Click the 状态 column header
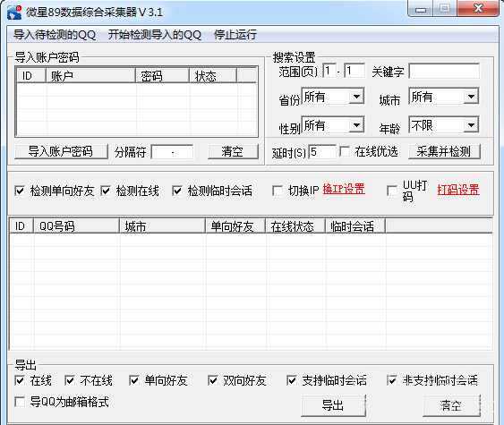Viewport: 504px width, 425px height. point(213,76)
